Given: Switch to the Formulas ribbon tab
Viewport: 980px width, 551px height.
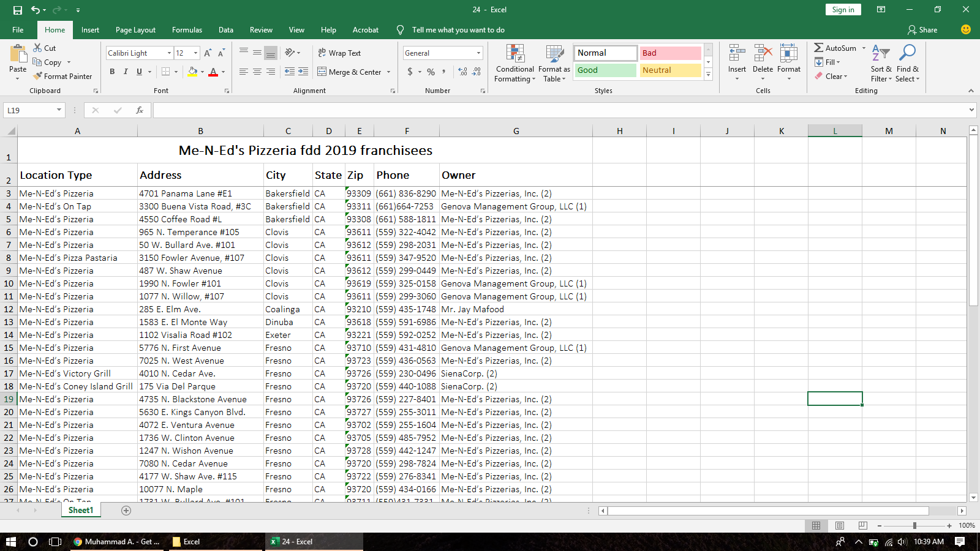Looking at the screenshot, I should point(187,29).
